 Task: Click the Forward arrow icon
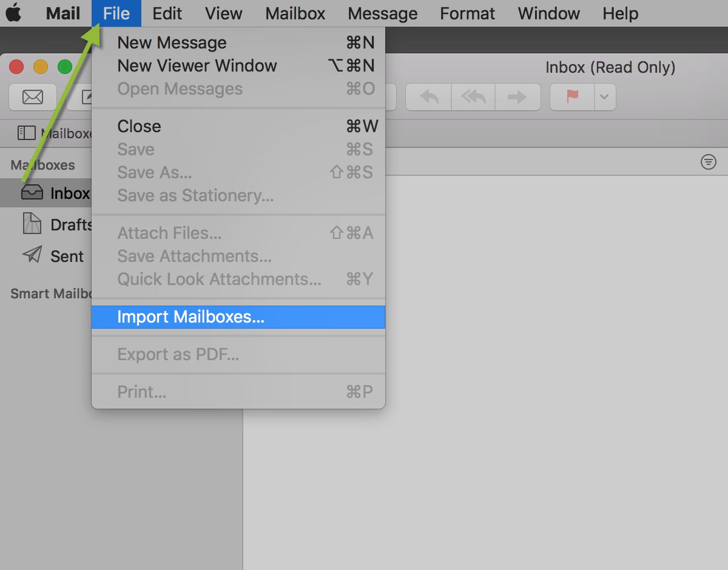(x=517, y=96)
